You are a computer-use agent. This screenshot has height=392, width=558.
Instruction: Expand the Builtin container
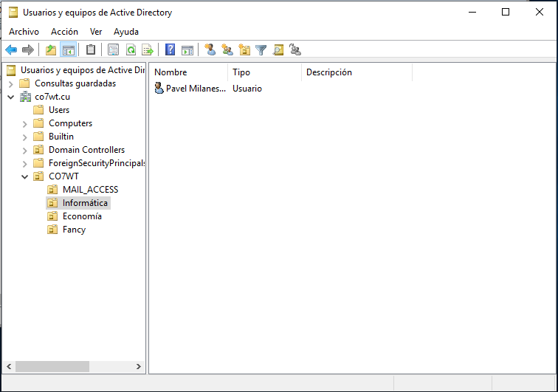coord(24,137)
